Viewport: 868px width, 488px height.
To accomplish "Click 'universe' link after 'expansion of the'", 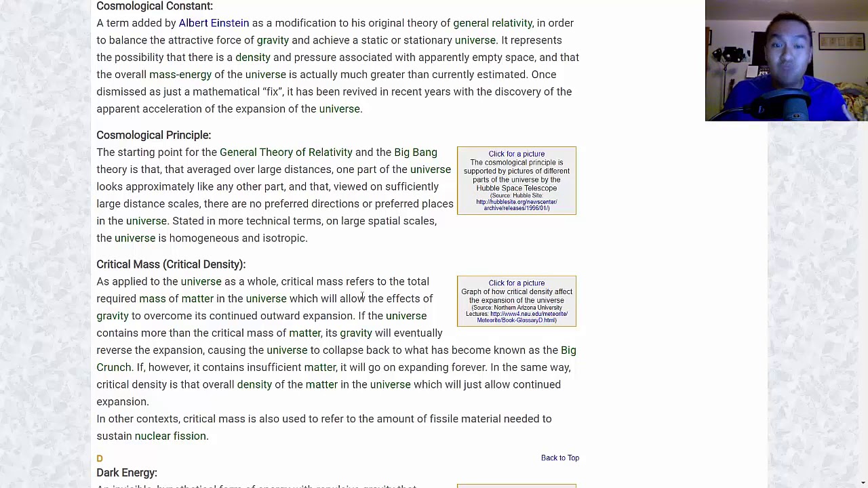I will click(339, 109).
